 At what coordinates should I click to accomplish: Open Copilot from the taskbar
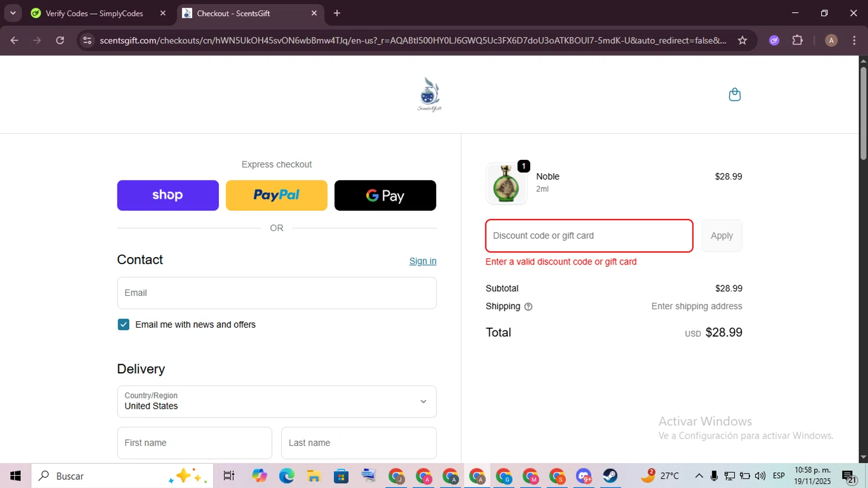[259, 476]
